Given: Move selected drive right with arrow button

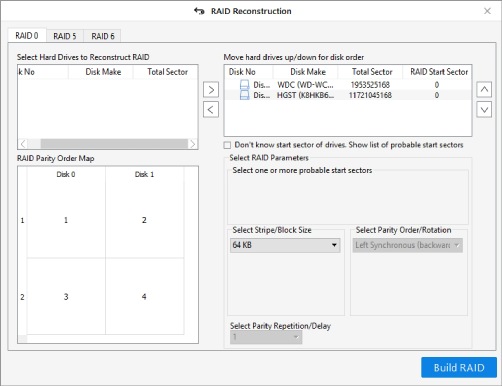Looking at the screenshot, I should [x=211, y=90].
